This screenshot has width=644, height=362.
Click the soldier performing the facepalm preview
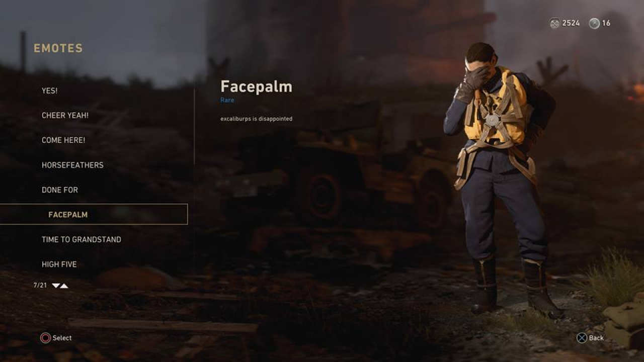[x=501, y=178]
